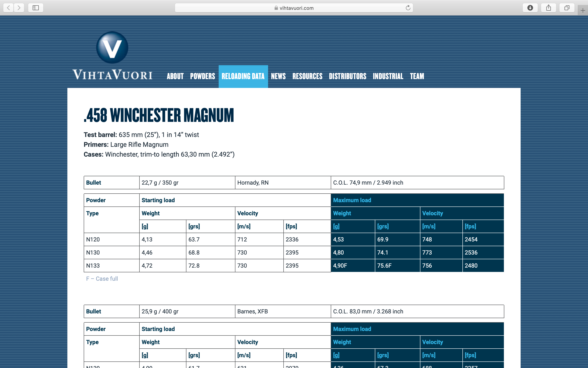Click 'Maximum load' header in first table
Image resolution: width=588 pixels, height=368 pixels.
tap(417, 200)
